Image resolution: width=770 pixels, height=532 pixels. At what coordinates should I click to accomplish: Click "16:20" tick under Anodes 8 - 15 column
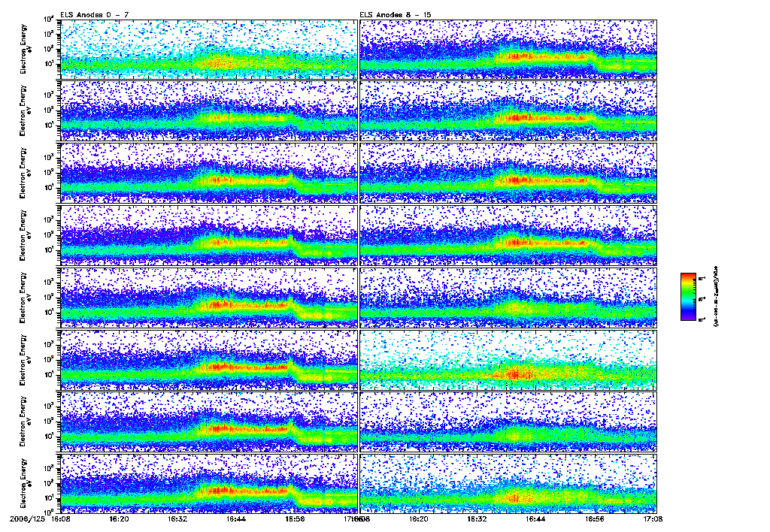pos(418,518)
